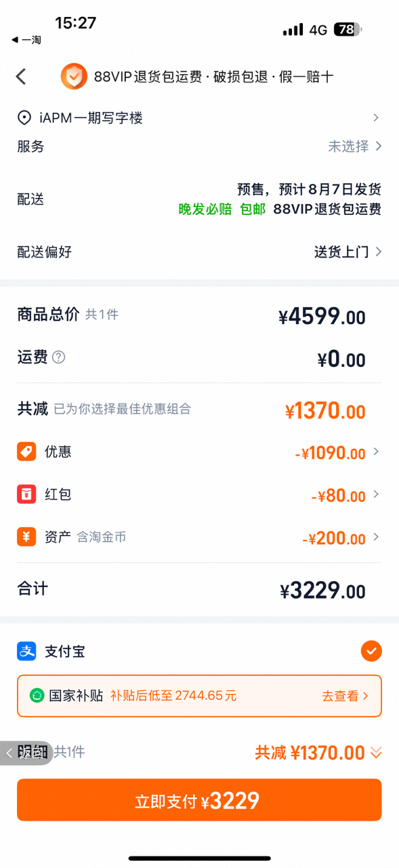399x868 pixels.
Task: Tap 去查看 subsidy link
Action: coord(345,696)
